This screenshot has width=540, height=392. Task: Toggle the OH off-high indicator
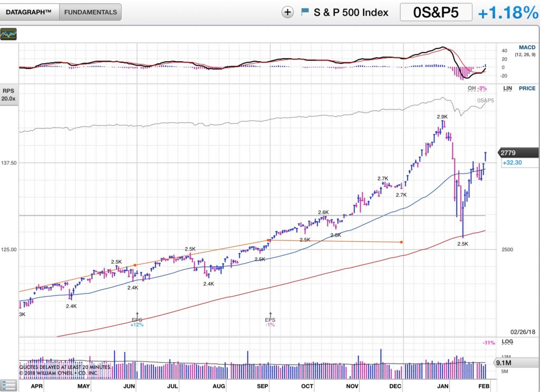pos(477,88)
